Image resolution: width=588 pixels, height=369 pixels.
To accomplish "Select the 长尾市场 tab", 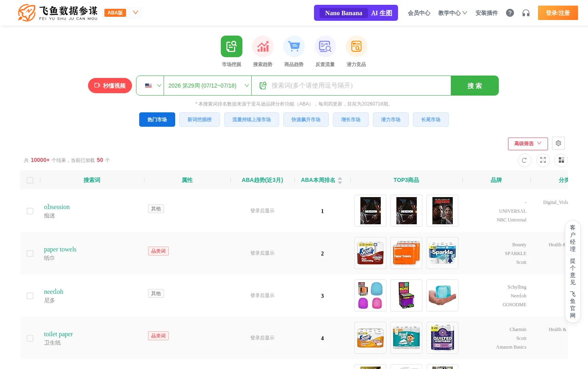I will tap(431, 120).
